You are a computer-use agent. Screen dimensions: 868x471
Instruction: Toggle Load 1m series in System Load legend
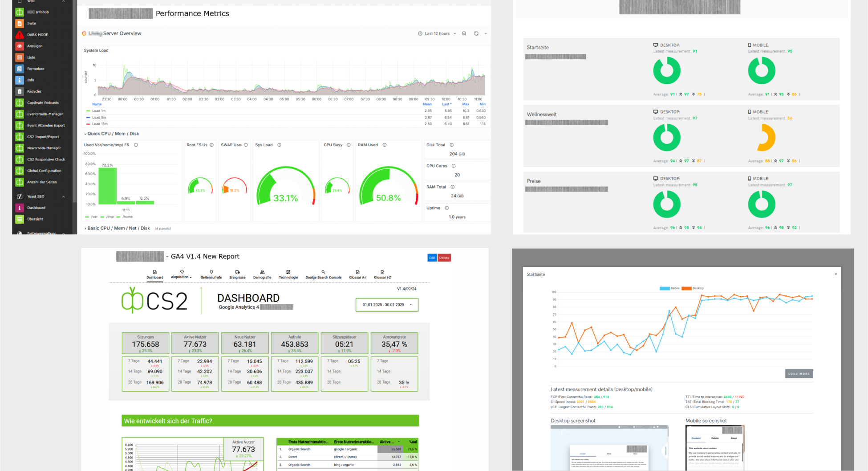[98, 111]
